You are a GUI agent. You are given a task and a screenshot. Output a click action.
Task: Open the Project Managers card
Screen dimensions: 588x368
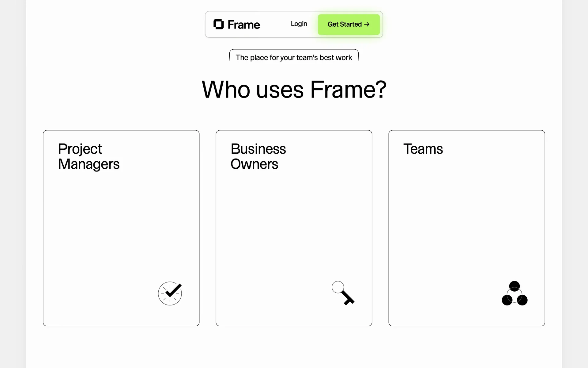coord(121,228)
